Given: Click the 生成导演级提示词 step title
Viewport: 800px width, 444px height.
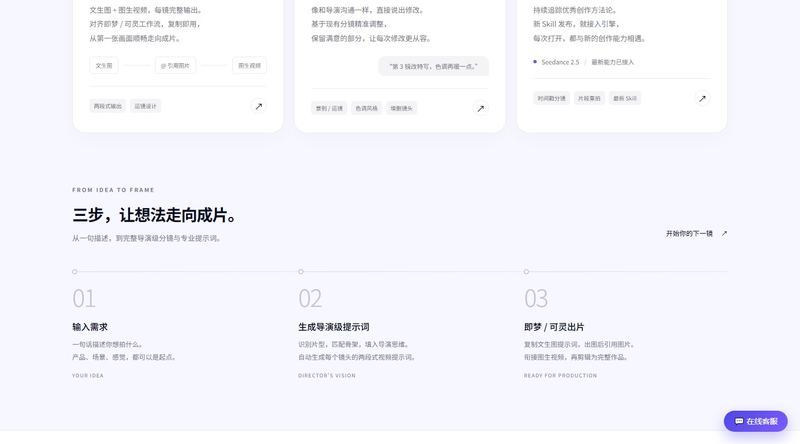Looking at the screenshot, I should pos(334,327).
